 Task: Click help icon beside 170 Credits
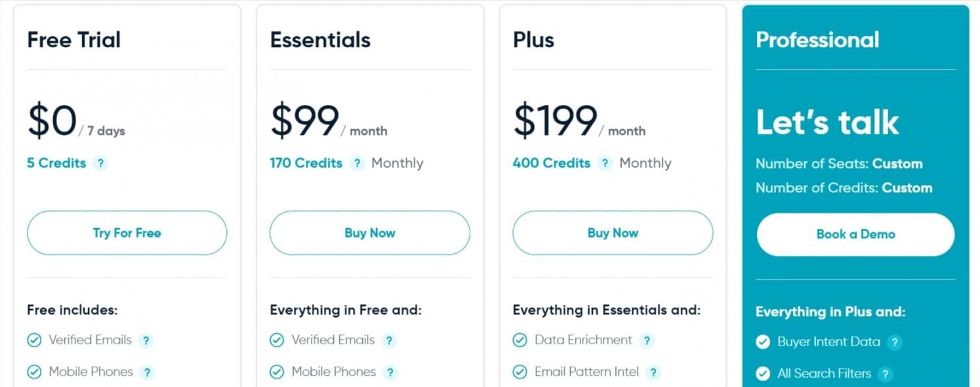pyautogui.click(x=356, y=163)
